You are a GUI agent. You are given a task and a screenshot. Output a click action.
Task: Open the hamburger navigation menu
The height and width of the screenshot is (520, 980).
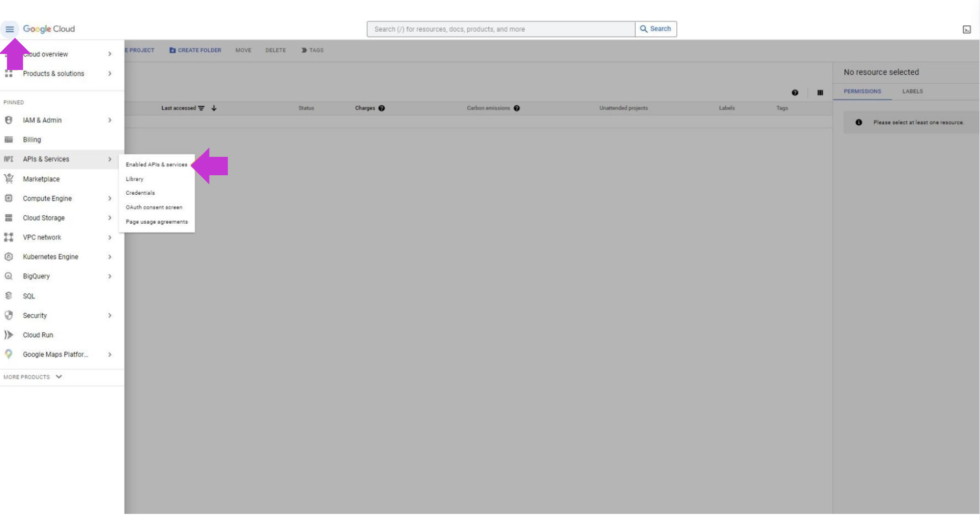[x=9, y=29]
